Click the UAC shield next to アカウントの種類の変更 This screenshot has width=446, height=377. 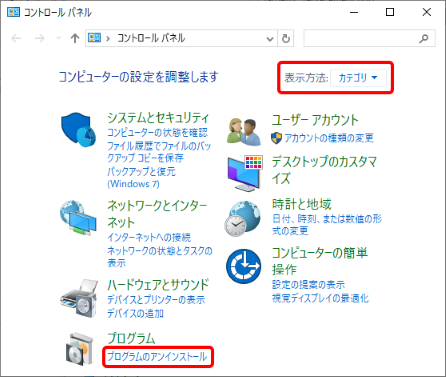276,138
